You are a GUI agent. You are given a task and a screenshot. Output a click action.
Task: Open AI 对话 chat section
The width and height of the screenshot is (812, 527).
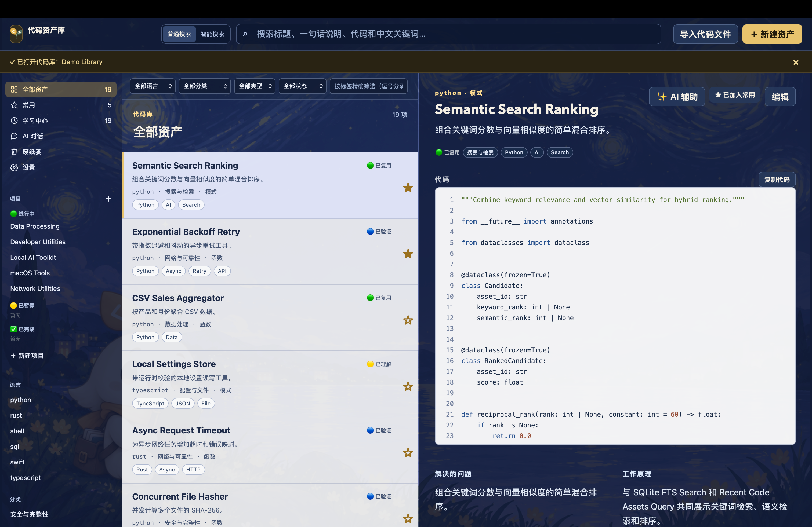61,136
